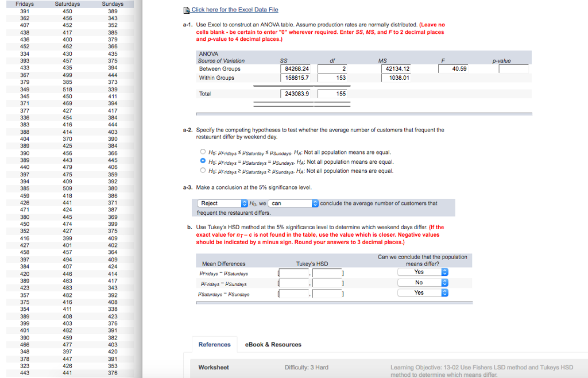This screenshot has width=588, height=378.
Task: Click the lower bound field for Fridays minus Saturdays
Action: (x=293, y=272)
